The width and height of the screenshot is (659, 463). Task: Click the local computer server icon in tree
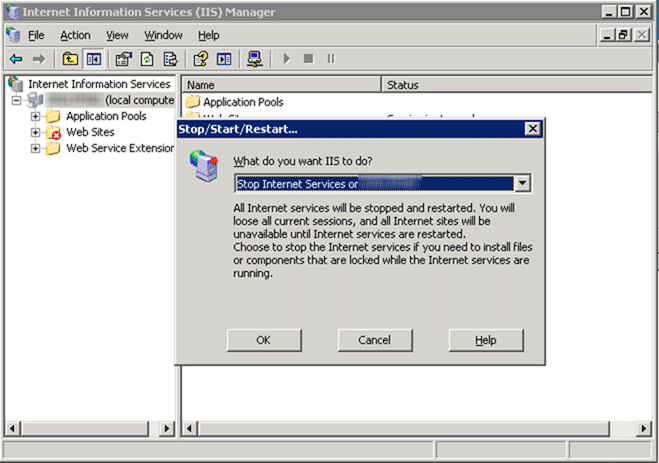[35, 100]
